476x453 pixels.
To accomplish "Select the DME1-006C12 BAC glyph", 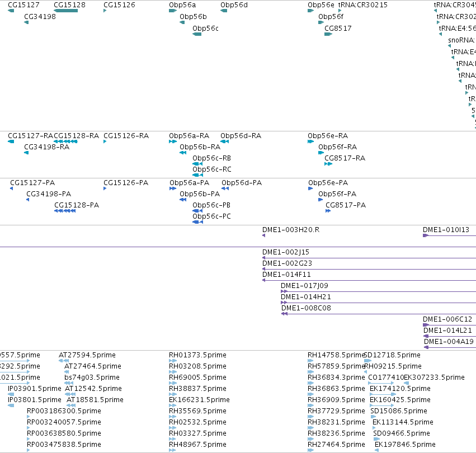I will coord(449,325).
